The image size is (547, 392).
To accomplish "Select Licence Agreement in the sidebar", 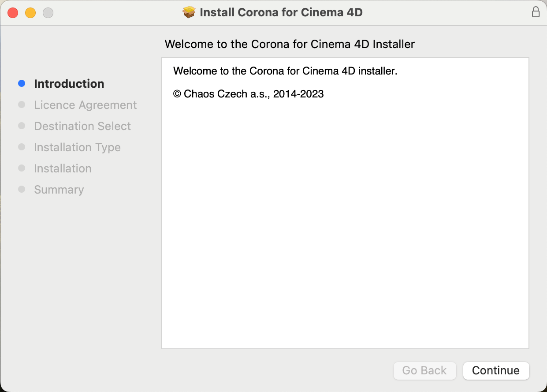I will tap(85, 105).
